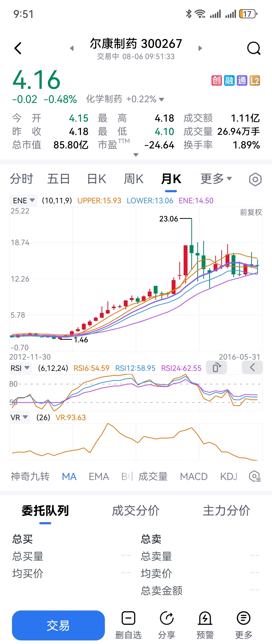The height and width of the screenshot is (644, 272).
Task: Go to previous stock arrow
Action: click(x=72, y=48)
